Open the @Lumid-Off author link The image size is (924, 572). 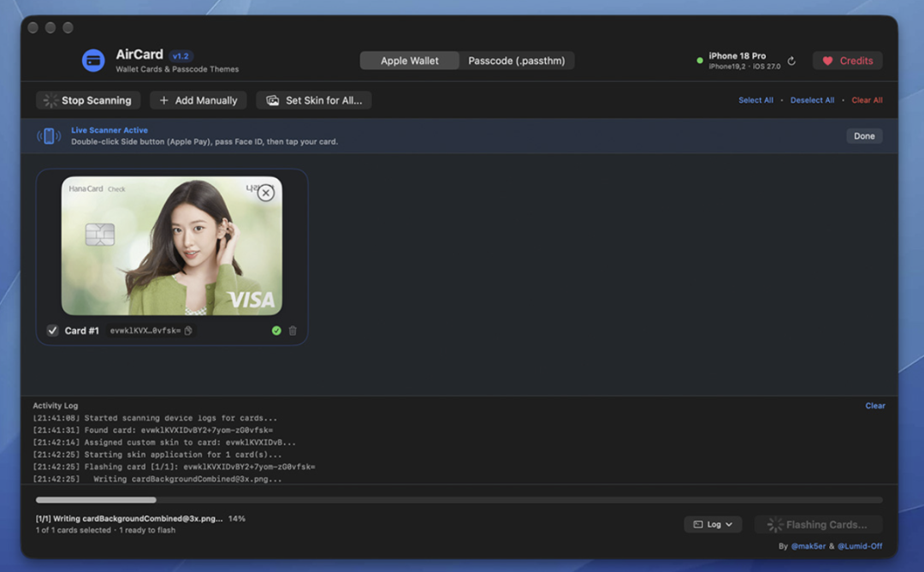pyautogui.click(x=860, y=546)
